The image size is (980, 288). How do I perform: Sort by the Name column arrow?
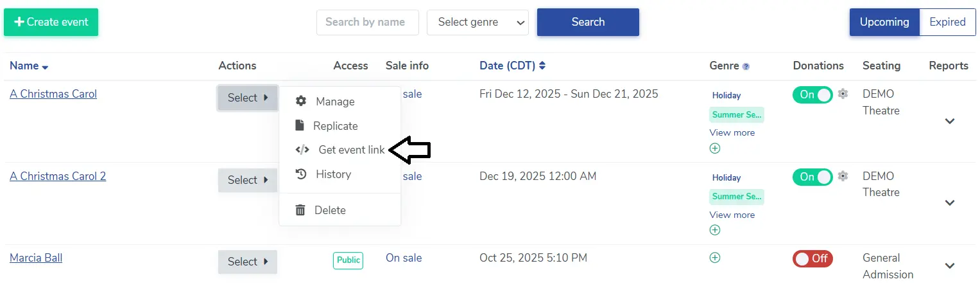point(45,67)
